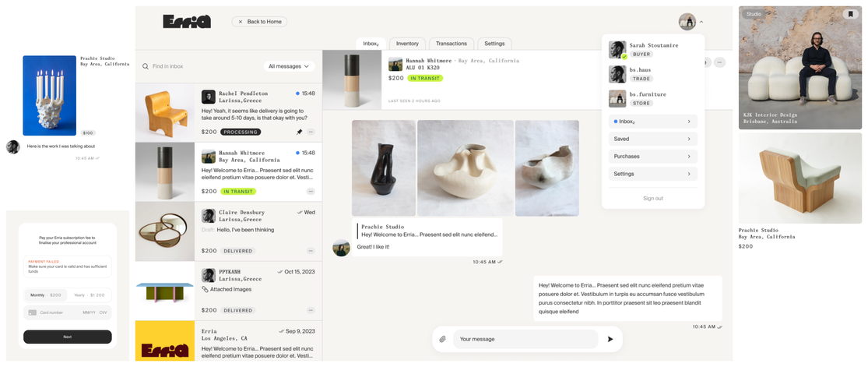
Task: Click Sign out in the account menu
Action: [x=652, y=199]
